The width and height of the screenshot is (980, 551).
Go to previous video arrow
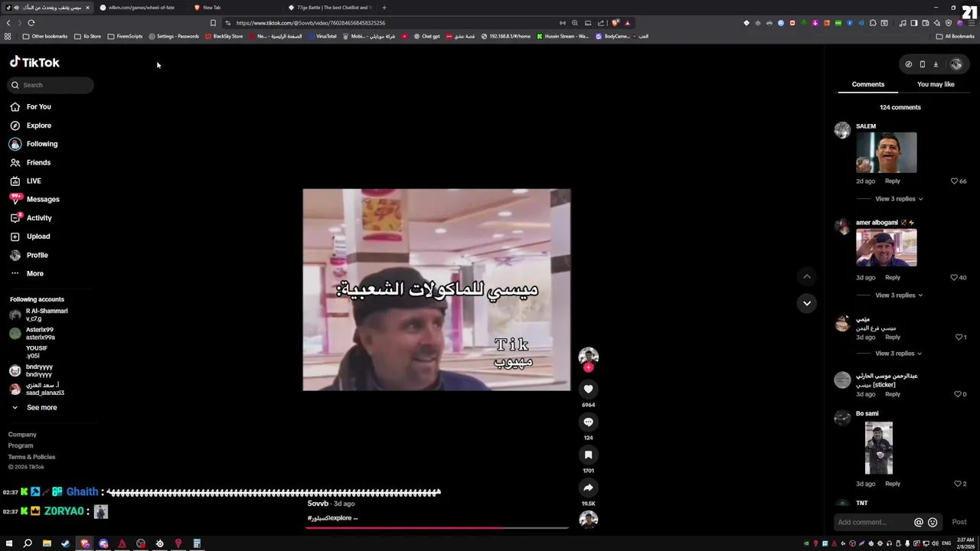(806, 276)
